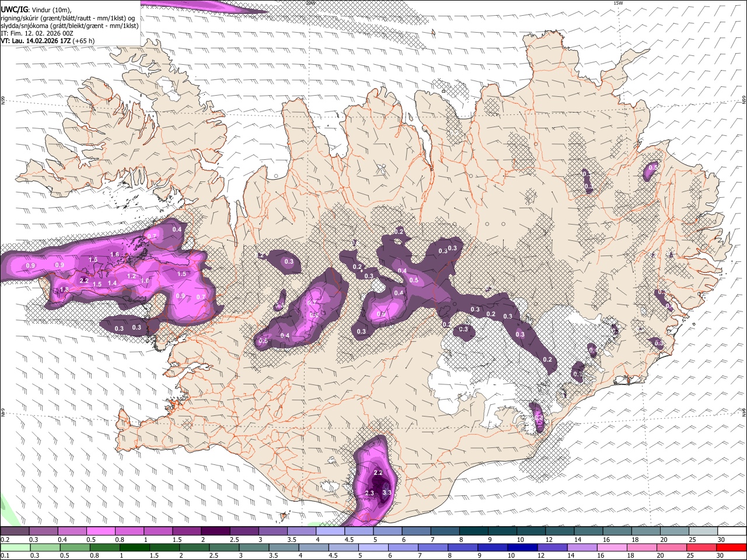Pick the 0.4–0.5 swatch in the purple legend row
The height and width of the screenshot is (560, 747).
pyautogui.click(x=72, y=531)
